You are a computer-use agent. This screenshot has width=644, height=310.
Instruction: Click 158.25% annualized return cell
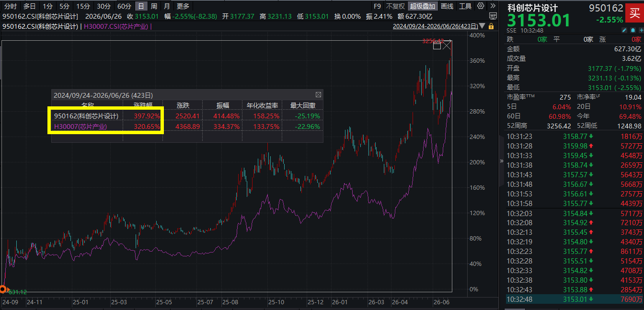(x=266, y=116)
